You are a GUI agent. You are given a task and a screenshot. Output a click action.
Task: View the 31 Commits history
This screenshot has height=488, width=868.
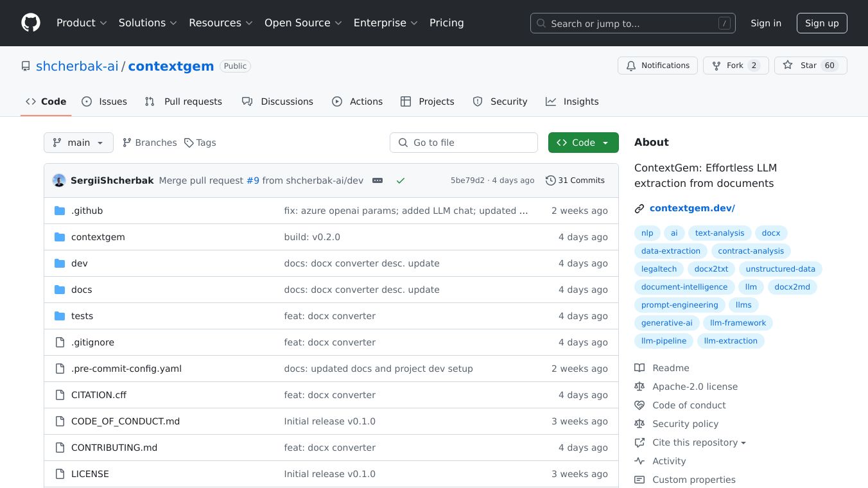pyautogui.click(x=575, y=180)
